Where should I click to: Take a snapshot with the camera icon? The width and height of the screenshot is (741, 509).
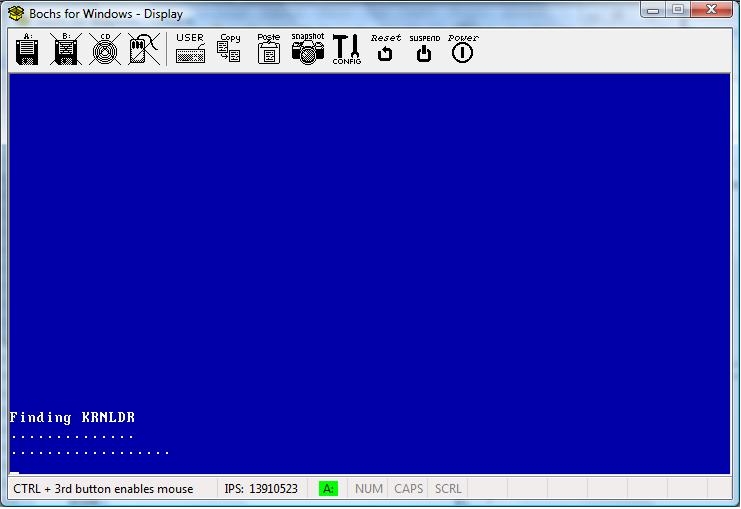308,48
